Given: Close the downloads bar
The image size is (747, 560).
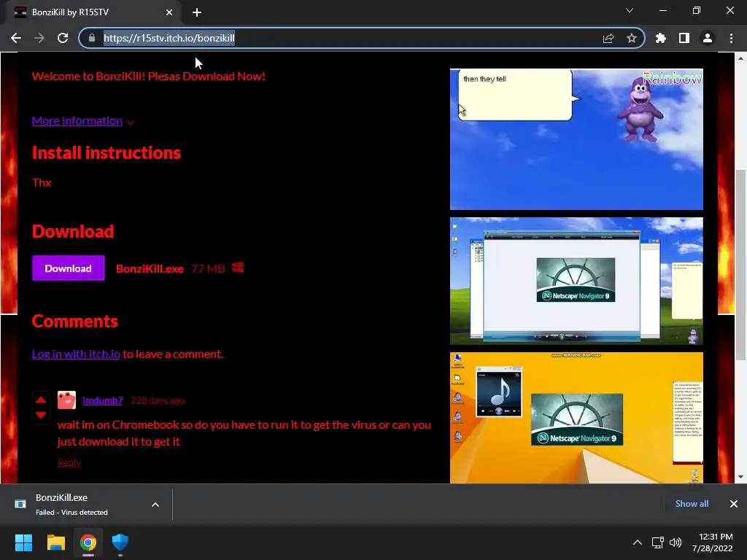Looking at the screenshot, I should (734, 504).
